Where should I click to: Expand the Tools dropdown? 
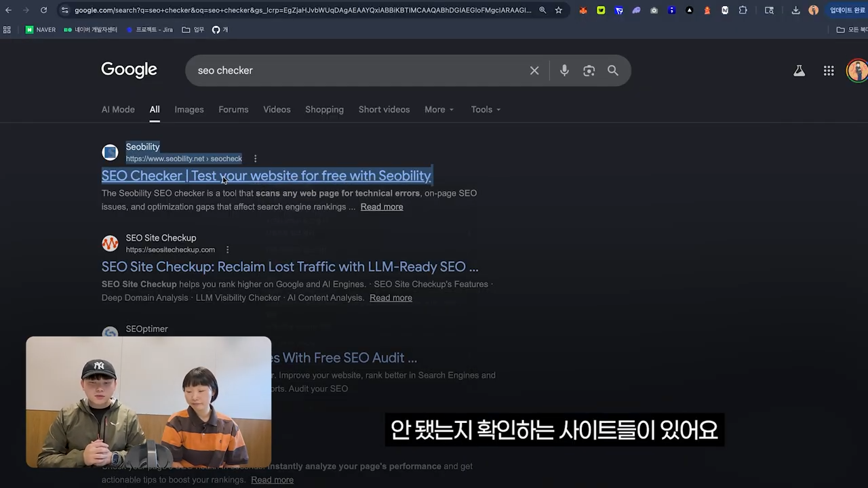pos(486,109)
